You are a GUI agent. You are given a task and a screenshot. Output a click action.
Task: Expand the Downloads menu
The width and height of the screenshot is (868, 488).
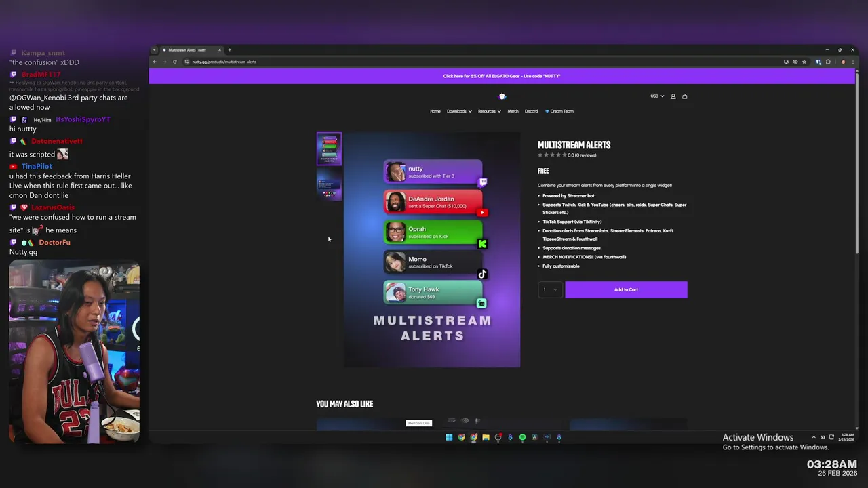pos(459,111)
